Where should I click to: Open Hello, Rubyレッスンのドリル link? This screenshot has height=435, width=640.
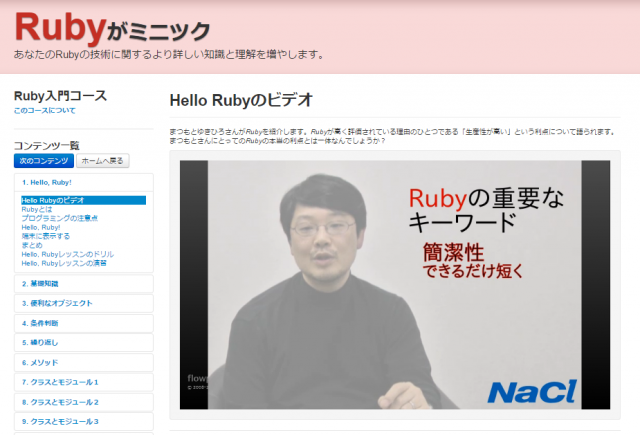pos(67,254)
